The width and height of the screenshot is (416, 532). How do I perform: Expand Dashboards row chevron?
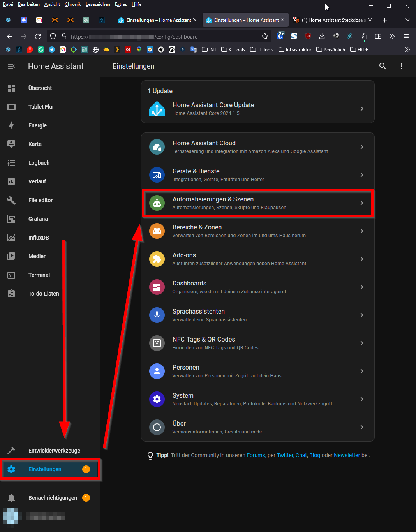tap(362, 287)
